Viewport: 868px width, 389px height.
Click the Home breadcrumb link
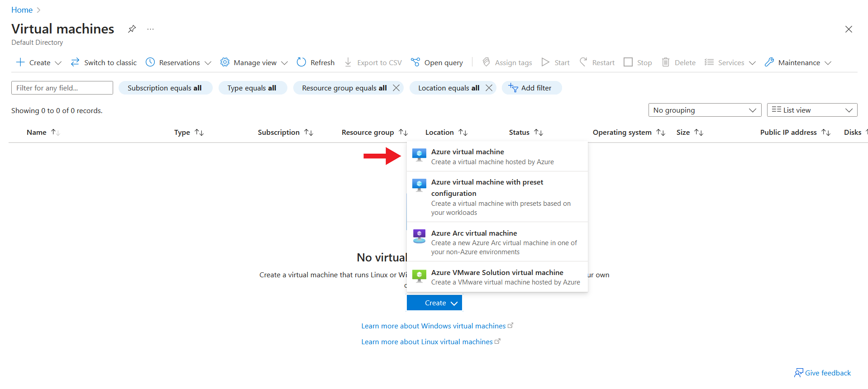coord(22,10)
